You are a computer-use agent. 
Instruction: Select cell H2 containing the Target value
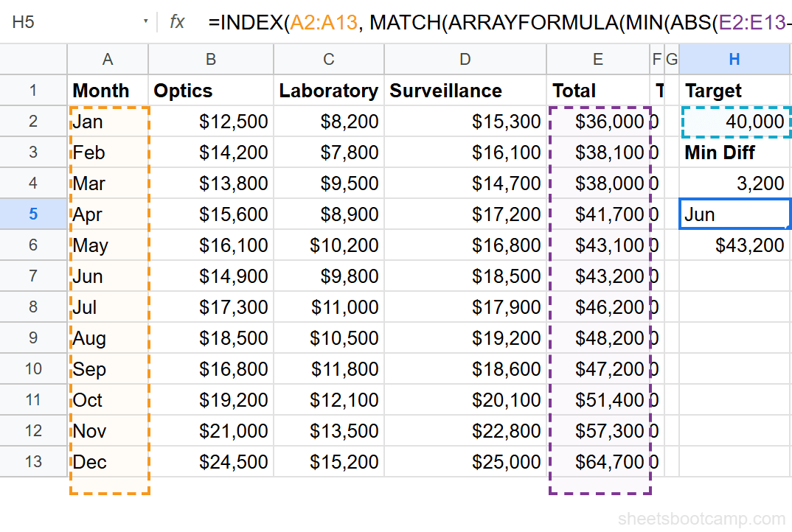point(735,122)
